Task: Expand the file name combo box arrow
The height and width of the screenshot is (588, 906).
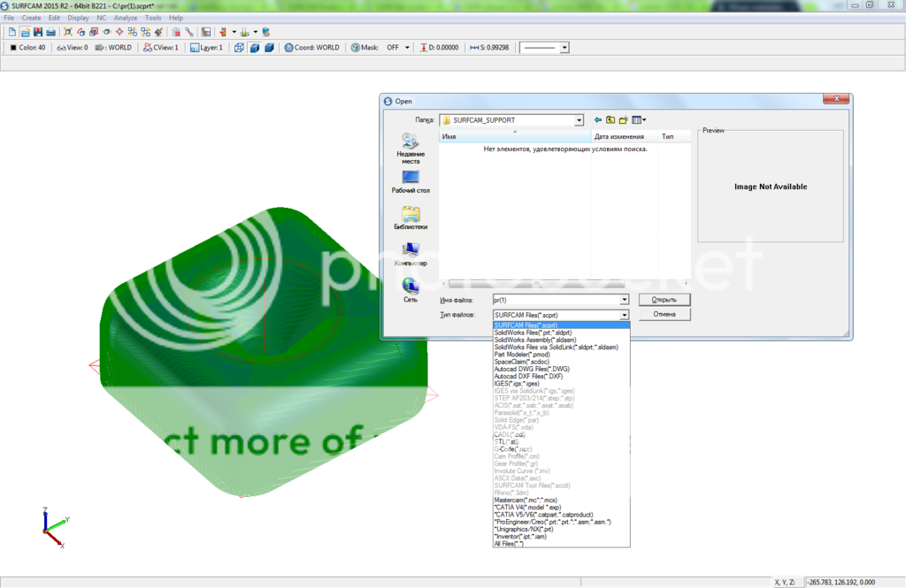Action: click(x=624, y=301)
